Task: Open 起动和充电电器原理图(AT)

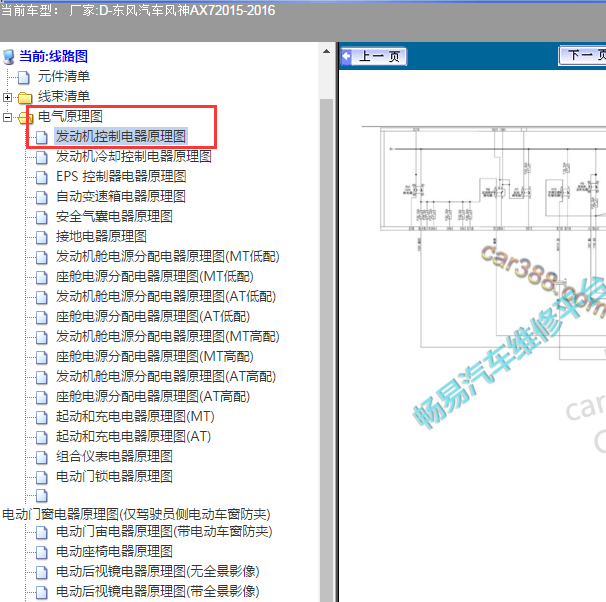Action: (133, 436)
